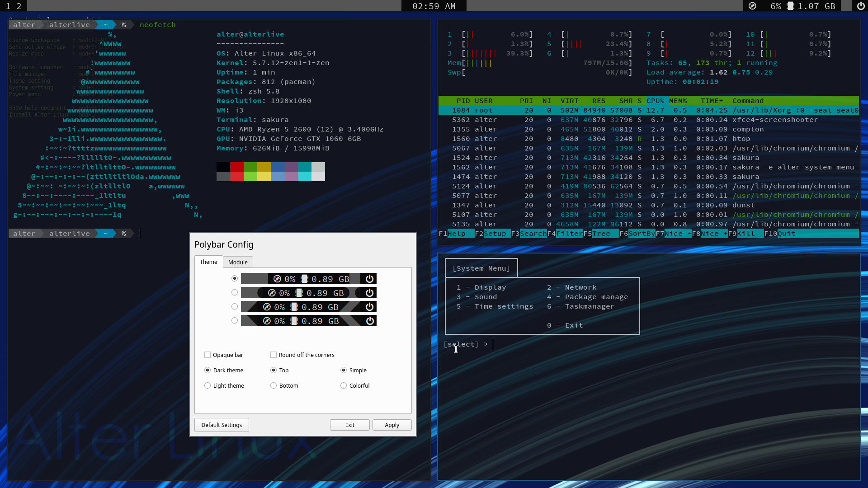868x488 pixels.
Task: Open htop Setup via F2Setup label
Action: coord(492,234)
